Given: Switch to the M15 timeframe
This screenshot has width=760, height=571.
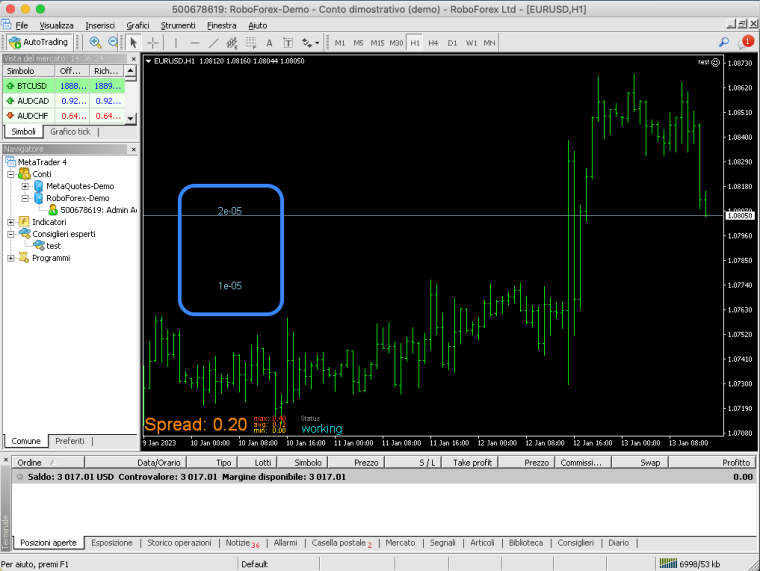Looking at the screenshot, I should [x=377, y=43].
